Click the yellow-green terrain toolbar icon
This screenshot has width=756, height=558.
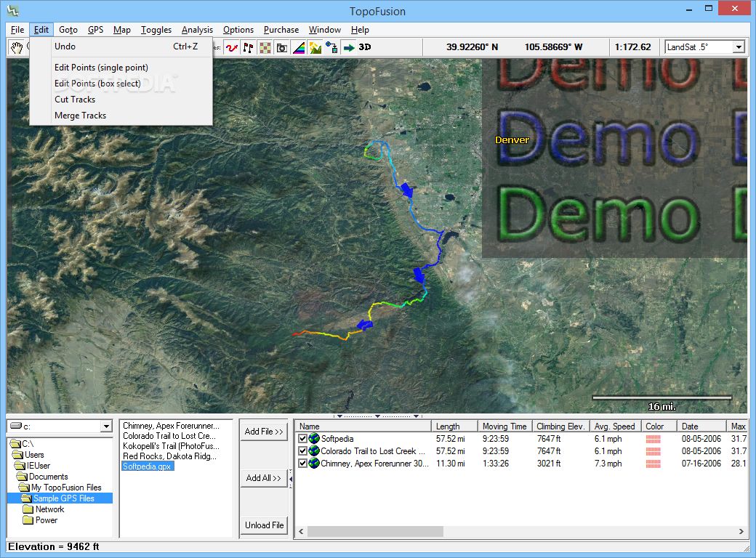coord(315,47)
